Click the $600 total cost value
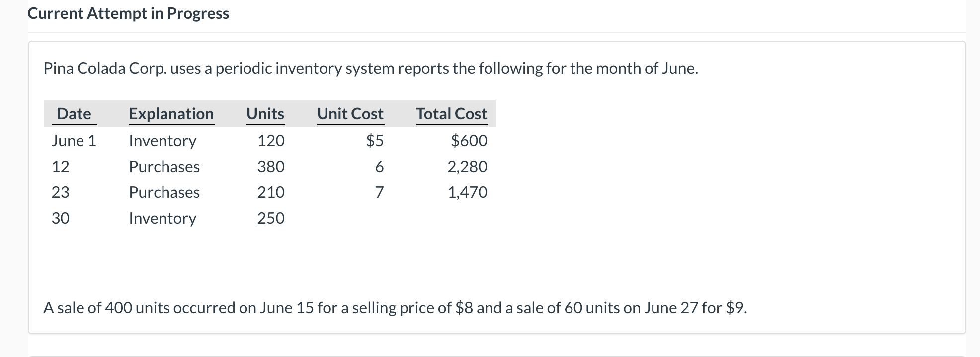Image resolution: width=980 pixels, height=357 pixels. point(469,141)
